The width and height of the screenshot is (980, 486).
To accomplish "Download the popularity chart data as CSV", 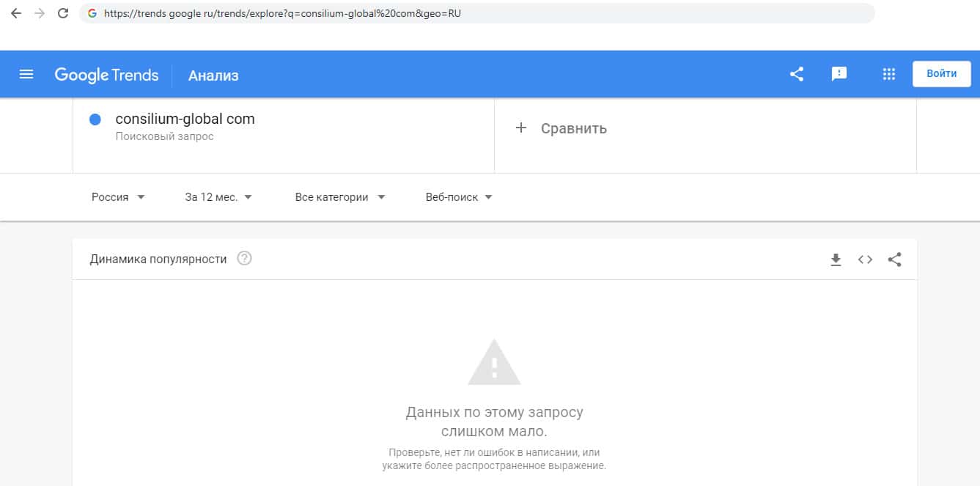I will click(836, 259).
